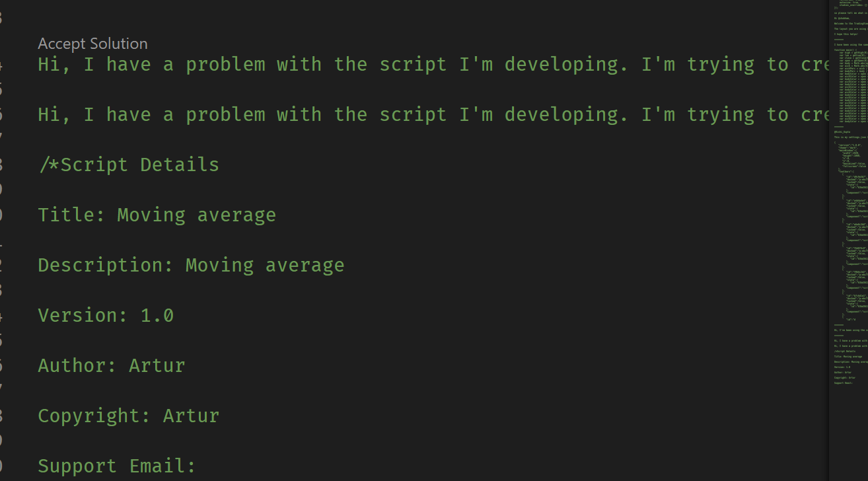868x481 pixels.
Task: Click the /*Script Details comment line
Action: point(128,164)
